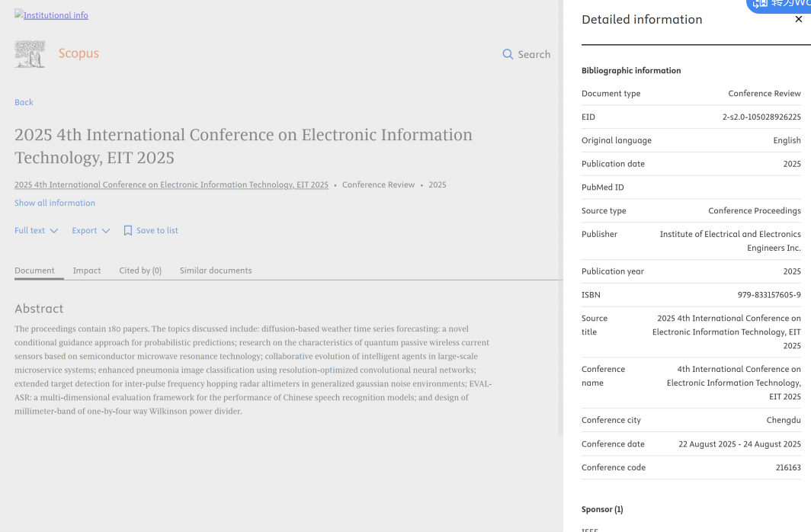Go back using the Back link
Screen dimensions: 811x532
24,102
